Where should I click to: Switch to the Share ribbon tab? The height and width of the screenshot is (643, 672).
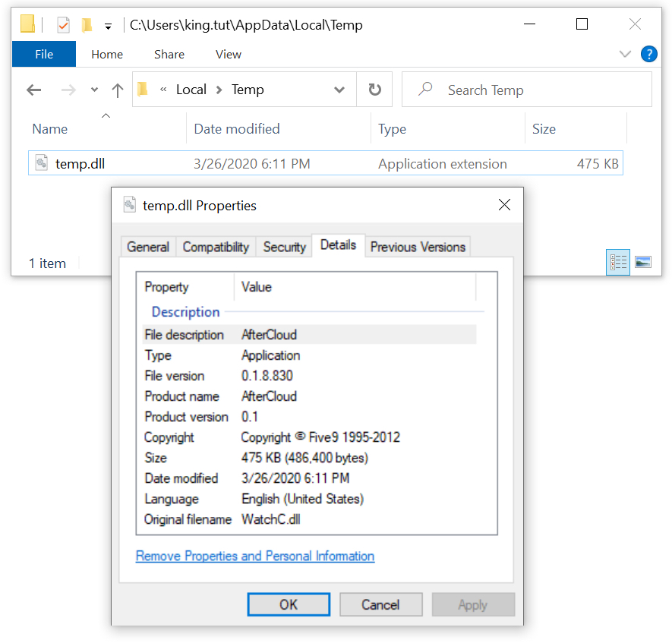(x=169, y=55)
